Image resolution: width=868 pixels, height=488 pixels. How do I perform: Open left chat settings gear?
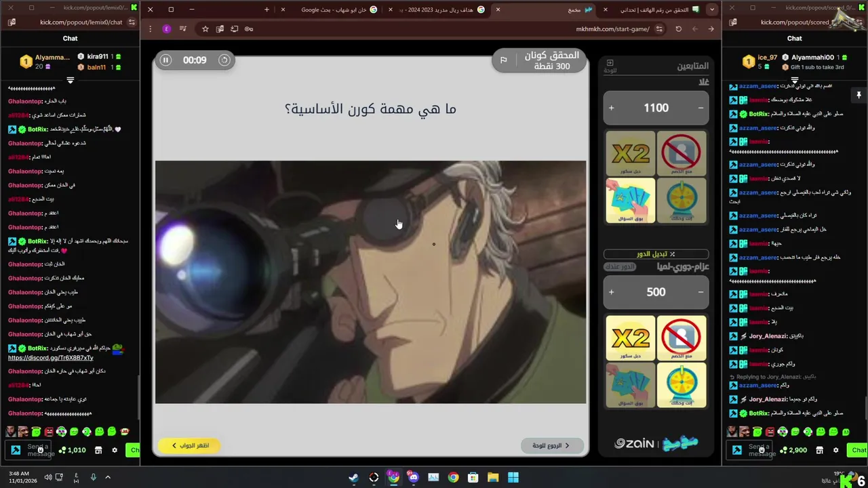(x=115, y=450)
